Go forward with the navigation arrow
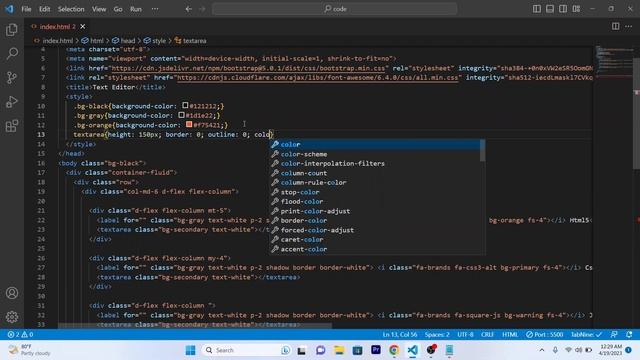The height and width of the screenshot is (360, 640). click(x=202, y=9)
